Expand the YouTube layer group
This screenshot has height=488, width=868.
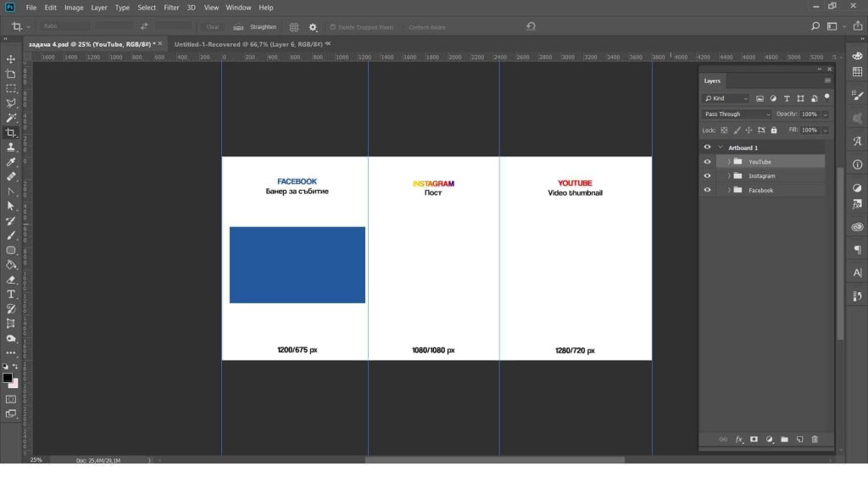point(729,162)
